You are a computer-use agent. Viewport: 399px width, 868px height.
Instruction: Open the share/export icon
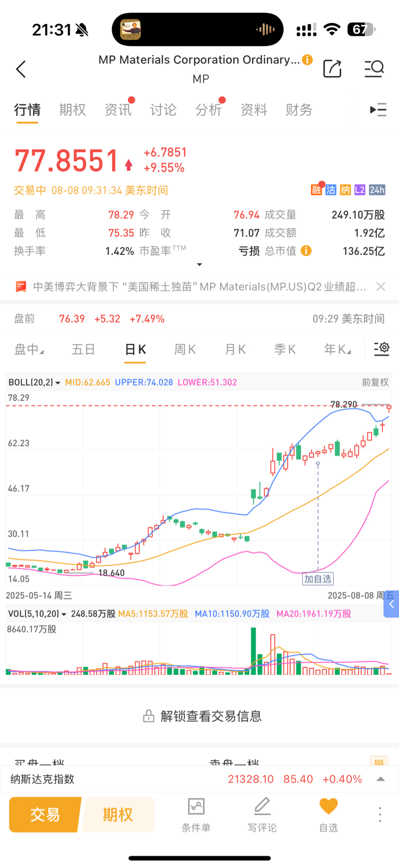[x=332, y=68]
